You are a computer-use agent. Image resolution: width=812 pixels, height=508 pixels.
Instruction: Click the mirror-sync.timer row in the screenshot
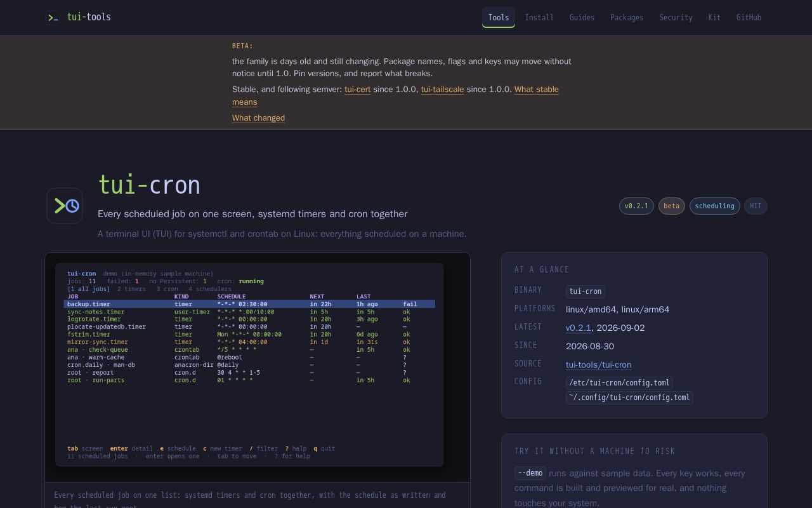(x=249, y=342)
